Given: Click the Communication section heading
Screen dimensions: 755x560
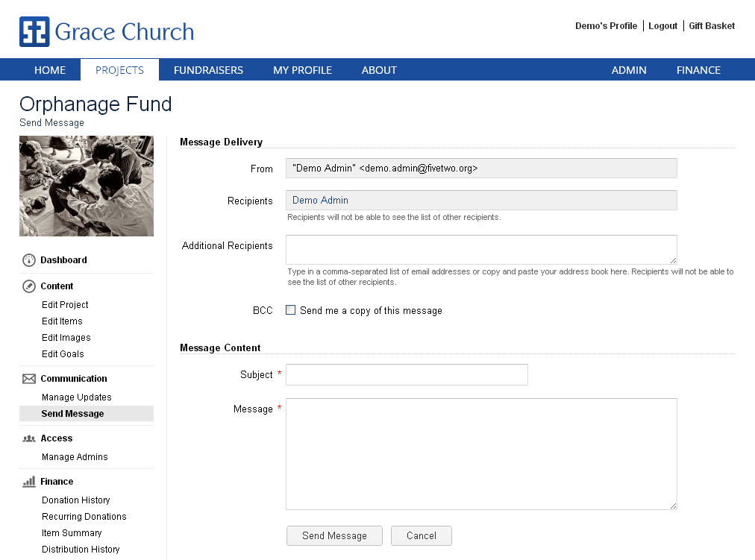Looking at the screenshot, I should (74, 379).
